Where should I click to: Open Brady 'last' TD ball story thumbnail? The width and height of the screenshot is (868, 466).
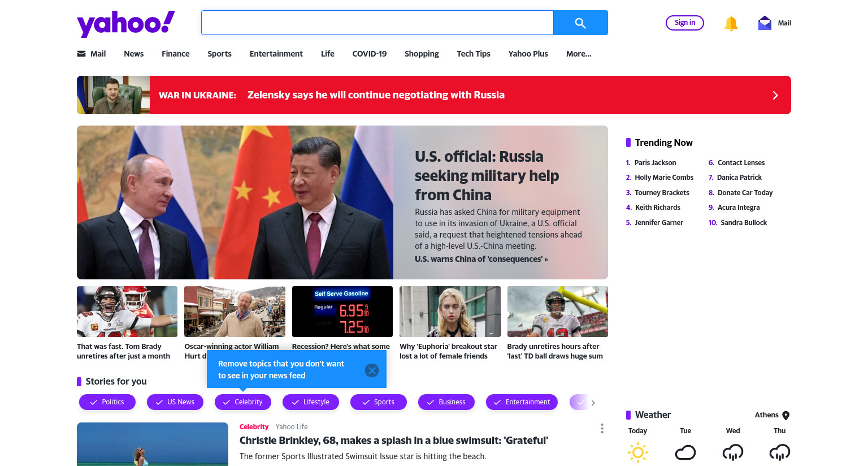click(558, 312)
